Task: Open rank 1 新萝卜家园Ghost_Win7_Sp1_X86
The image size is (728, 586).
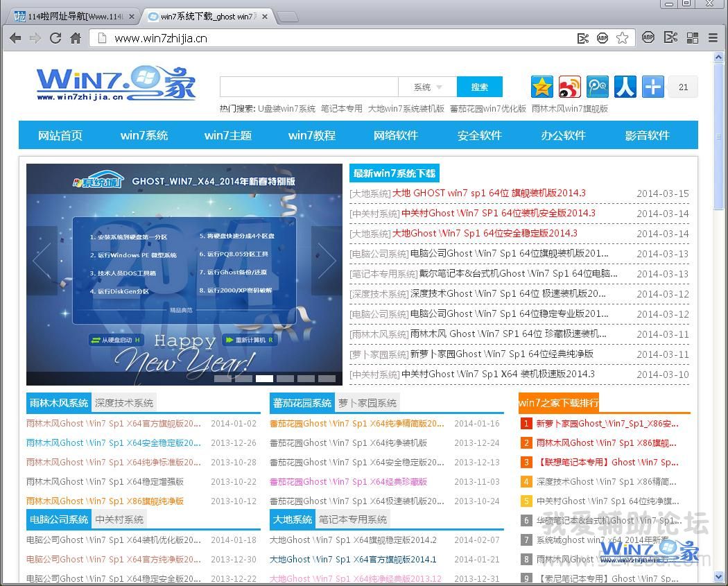Action: tap(607, 424)
